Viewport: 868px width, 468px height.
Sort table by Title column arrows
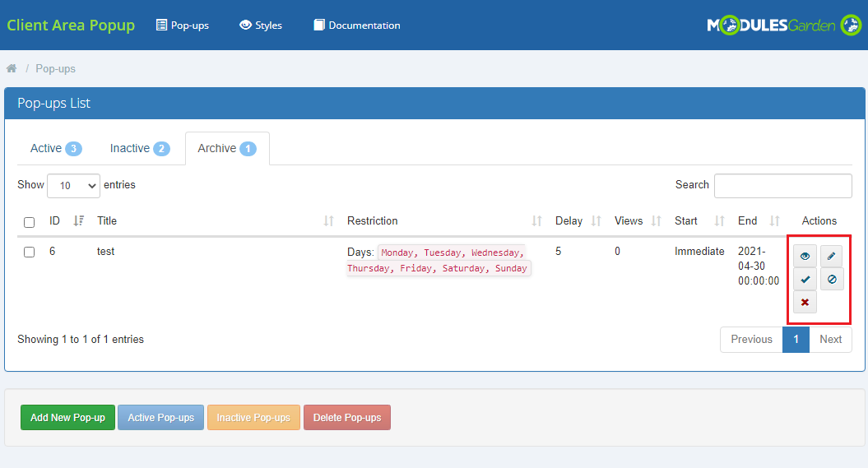tap(329, 221)
